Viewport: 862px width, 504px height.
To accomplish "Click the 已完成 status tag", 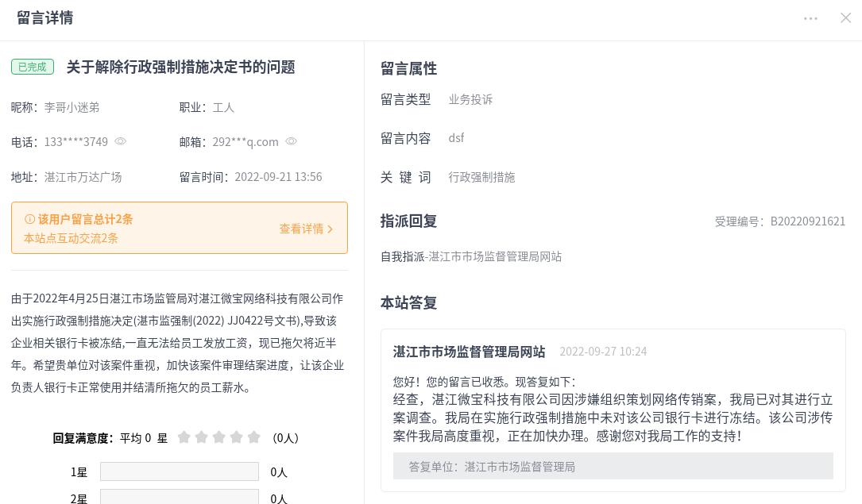I will point(33,67).
